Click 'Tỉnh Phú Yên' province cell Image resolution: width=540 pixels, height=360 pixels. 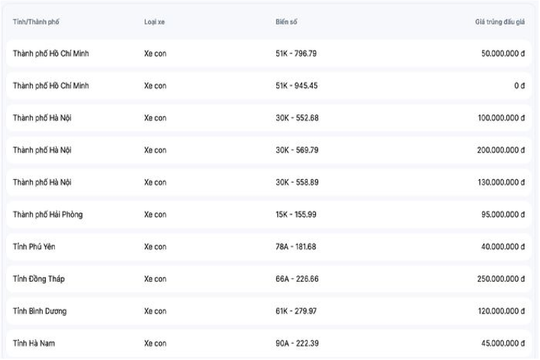pyautogui.click(x=34, y=247)
